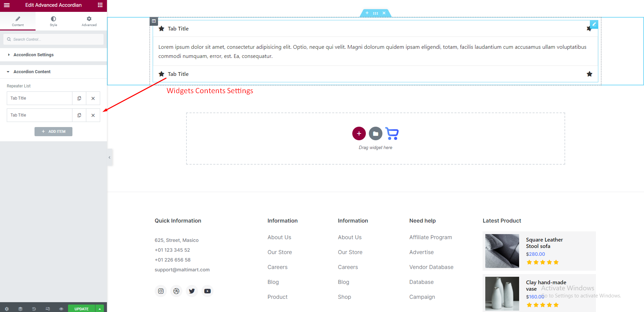Click in the Search Control field
The image size is (644, 312).
pyautogui.click(x=56, y=39)
